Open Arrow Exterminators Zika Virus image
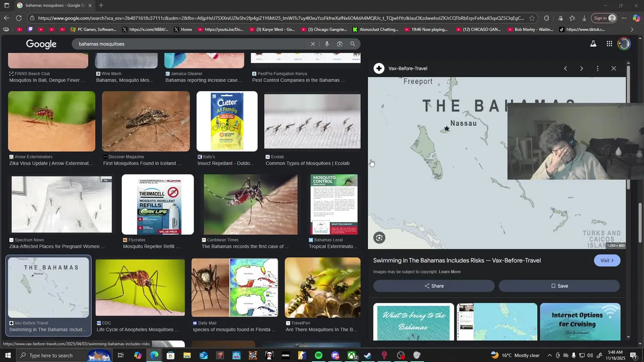644x362 pixels. coord(51,121)
